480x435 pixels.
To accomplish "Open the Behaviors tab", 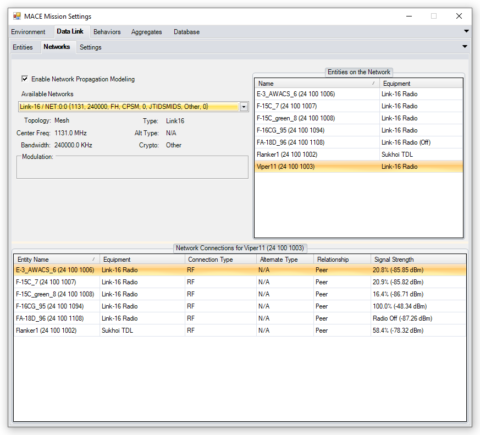I will (107, 32).
